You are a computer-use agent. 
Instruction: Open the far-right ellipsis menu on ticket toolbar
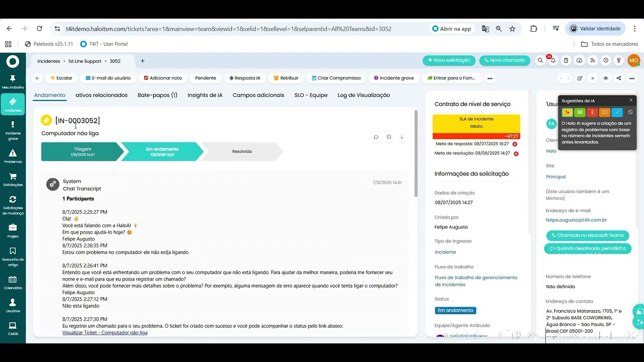(632, 78)
